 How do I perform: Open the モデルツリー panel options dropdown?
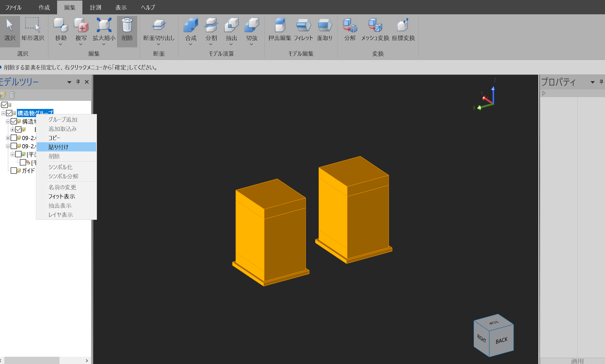(x=69, y=82)
